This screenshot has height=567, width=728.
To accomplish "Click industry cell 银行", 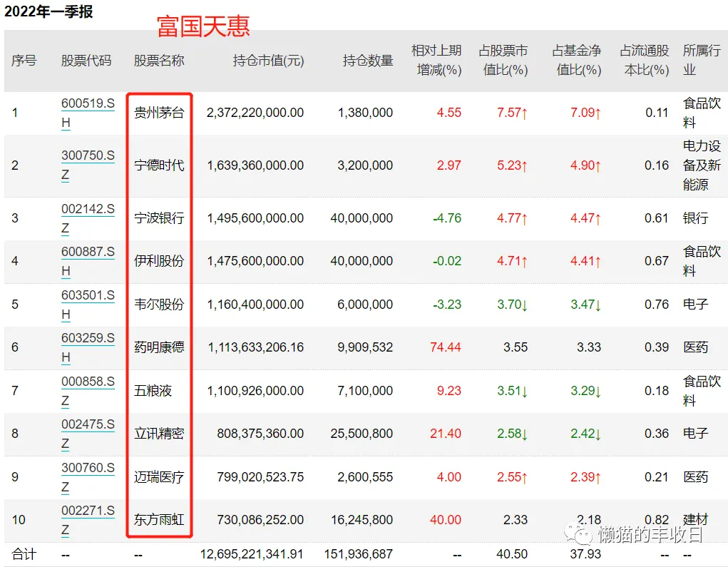I will pyautogui.click(x=695, y=218).
